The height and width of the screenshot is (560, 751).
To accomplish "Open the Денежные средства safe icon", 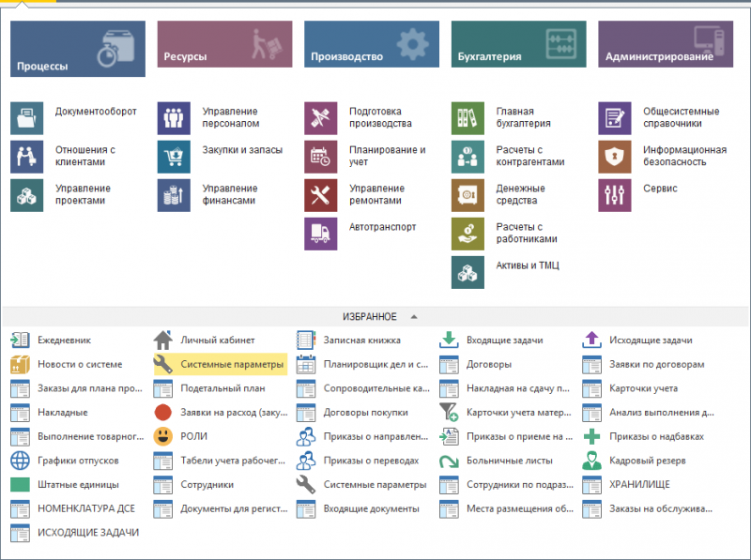I will pos(467,195).
